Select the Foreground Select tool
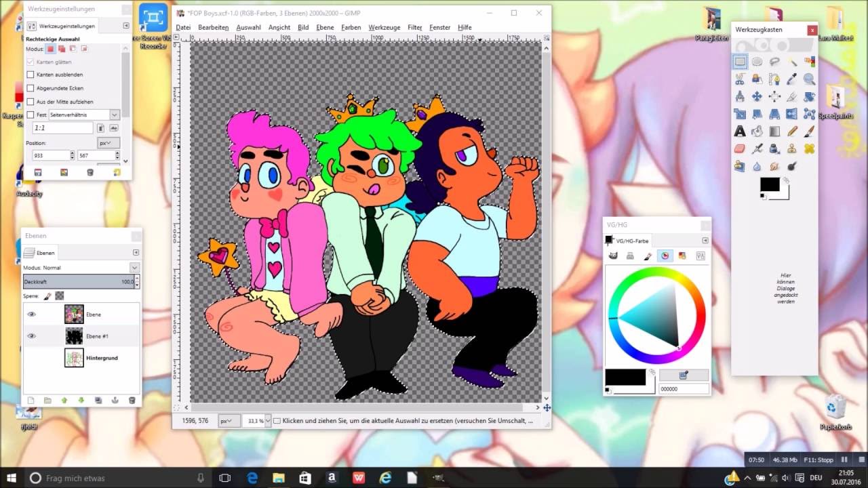This screenshot has height=488, width=868. [x=757, y=79]
